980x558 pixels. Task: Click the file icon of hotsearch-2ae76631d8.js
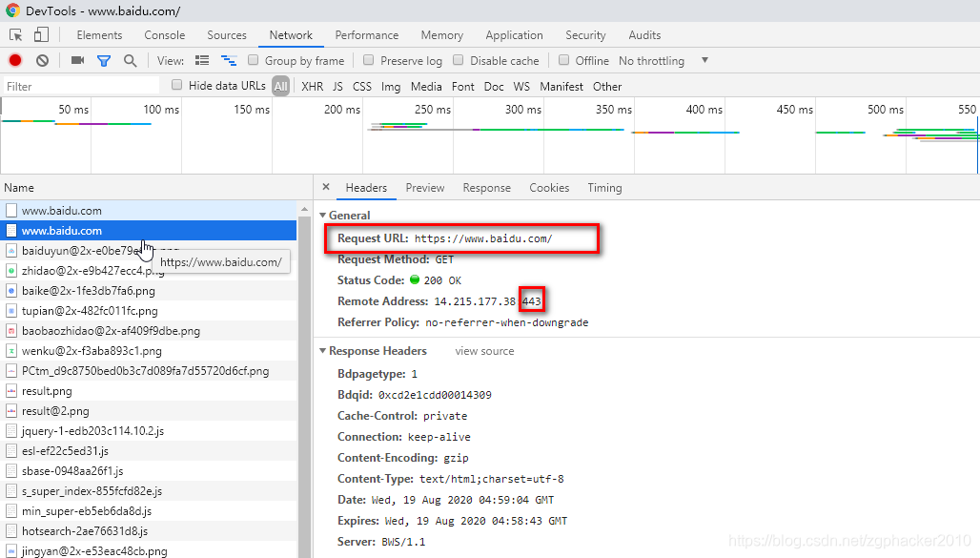click(11, 531)
